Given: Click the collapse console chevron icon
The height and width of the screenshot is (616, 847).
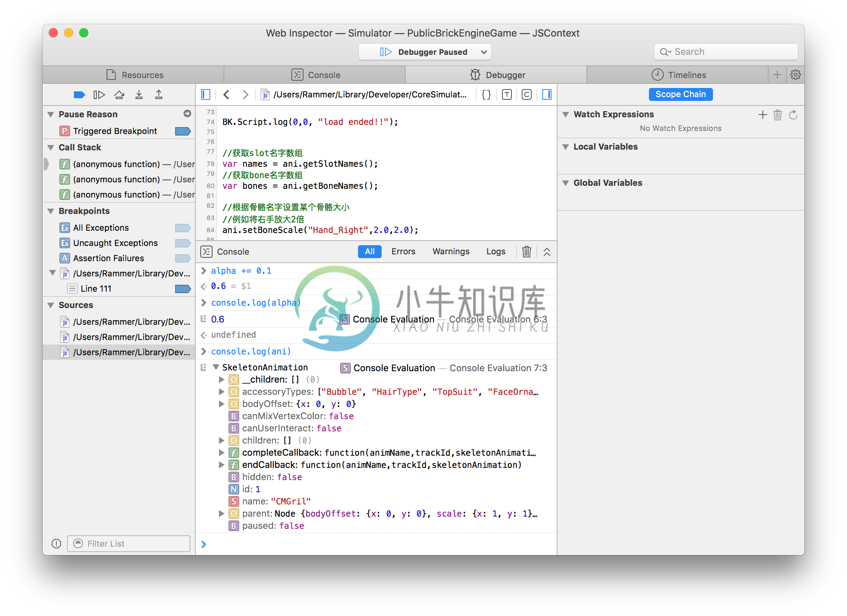Looking at the screenshot, I should click(x=547, y=252).
